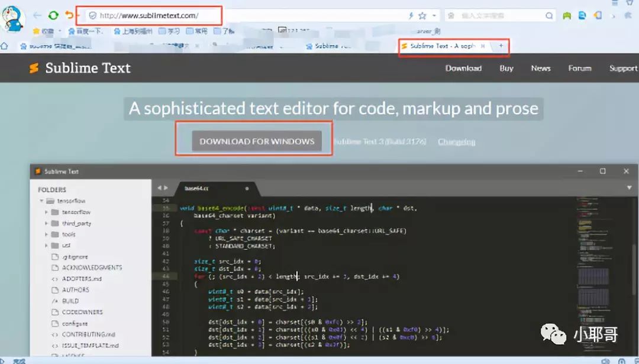The image size is (639, 364).
Task: Click the address bar showing www.sublimetext.com
Action: [149, 15]
